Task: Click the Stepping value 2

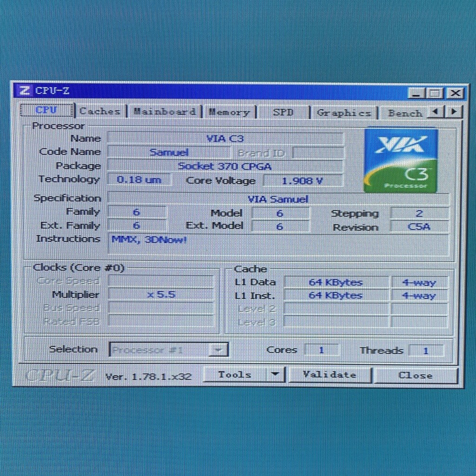Action: tap(419, 213)
